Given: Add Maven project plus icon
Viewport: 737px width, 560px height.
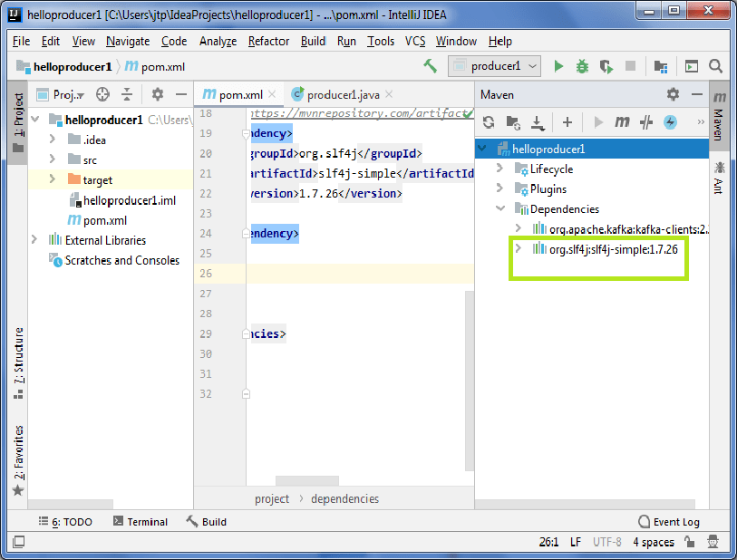Looking at the screenshot, I should point(567,122).
